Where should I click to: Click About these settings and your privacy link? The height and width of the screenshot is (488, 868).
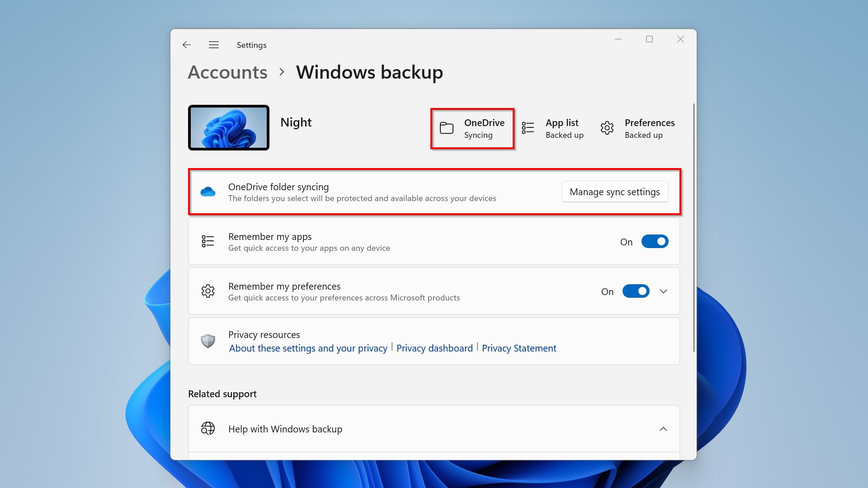(308, 348)
